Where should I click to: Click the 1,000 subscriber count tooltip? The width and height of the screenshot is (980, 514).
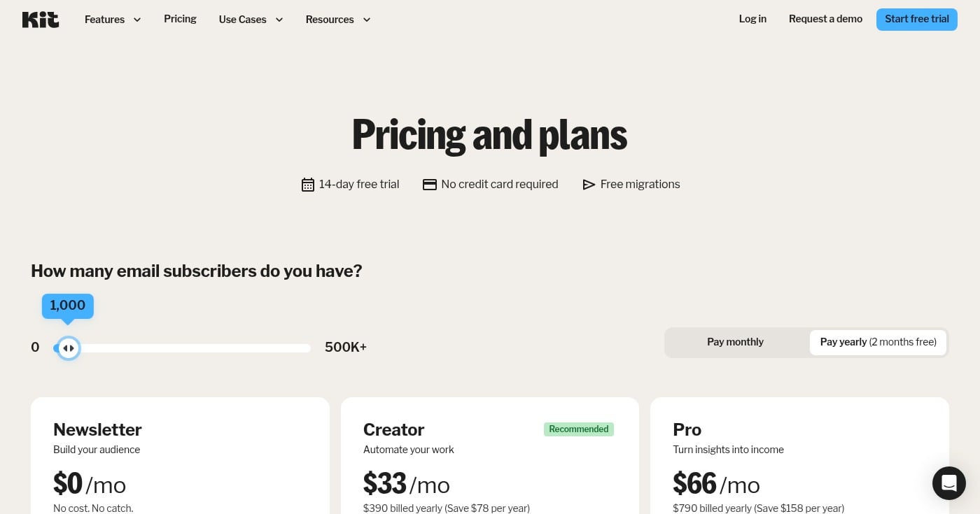click(67, 306)
